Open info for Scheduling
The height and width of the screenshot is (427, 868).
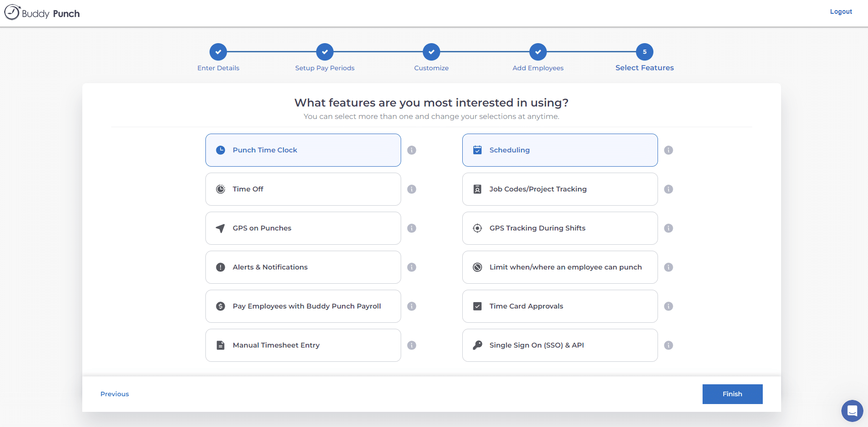tap(669, 150)
